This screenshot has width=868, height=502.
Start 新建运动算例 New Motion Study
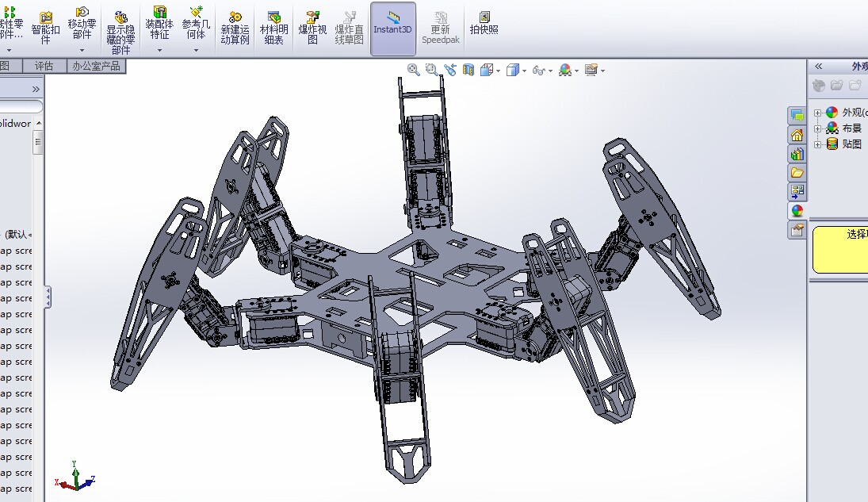(235, 29)
